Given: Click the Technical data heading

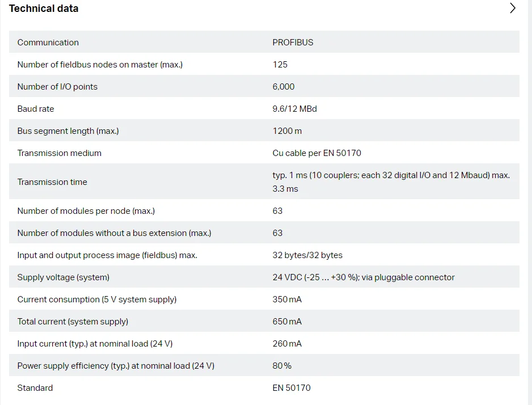Looking at the screenshot, I should click(x=44, y=9).
